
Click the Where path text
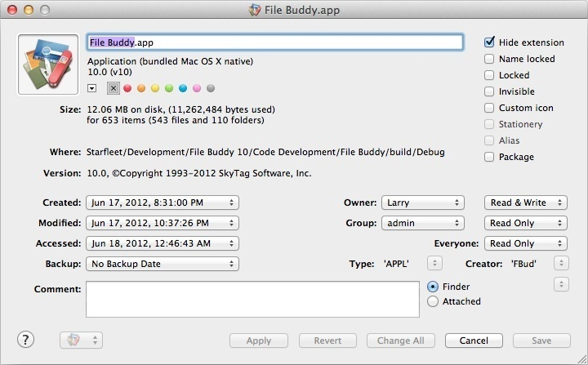coord(265,152)
